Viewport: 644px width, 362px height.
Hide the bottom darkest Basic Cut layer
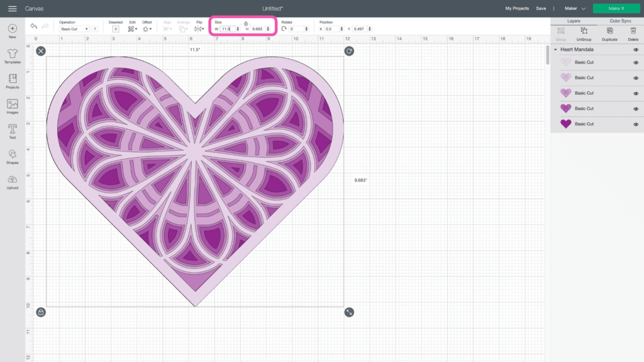click(636, 124)
